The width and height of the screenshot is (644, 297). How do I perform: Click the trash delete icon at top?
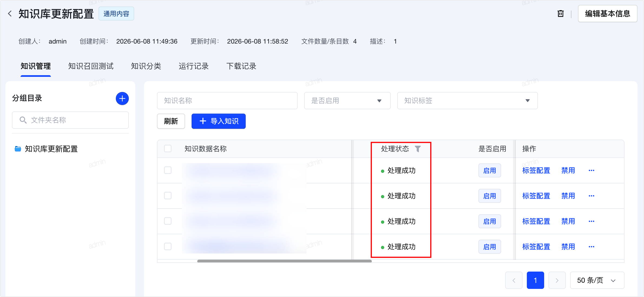click(560, 14)
